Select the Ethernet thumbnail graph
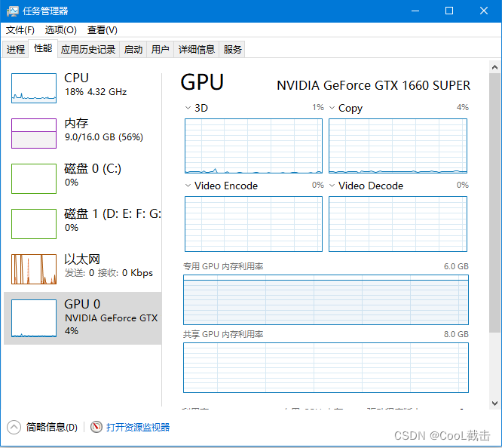The height and width of the screenshot is (448, 502). click(x=34, y=269)
